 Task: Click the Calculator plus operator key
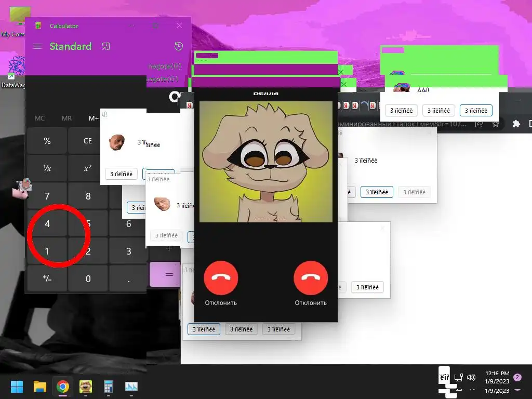coord(169,249)
